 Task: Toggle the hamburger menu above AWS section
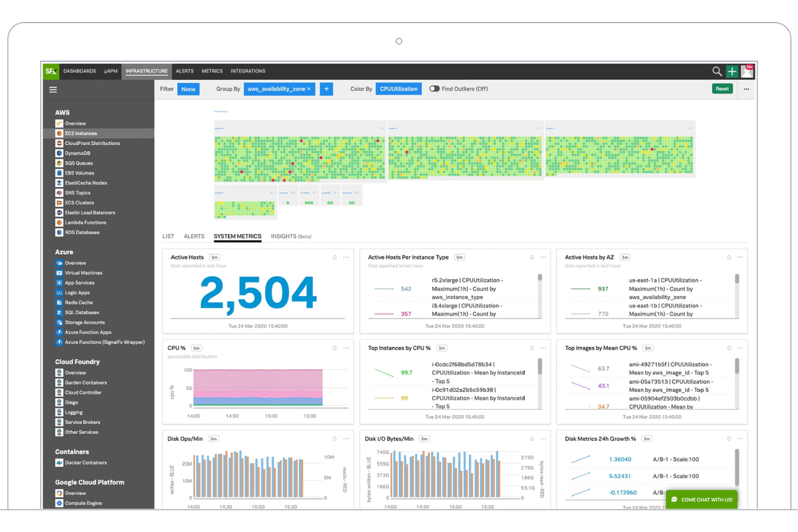(53, 89)
